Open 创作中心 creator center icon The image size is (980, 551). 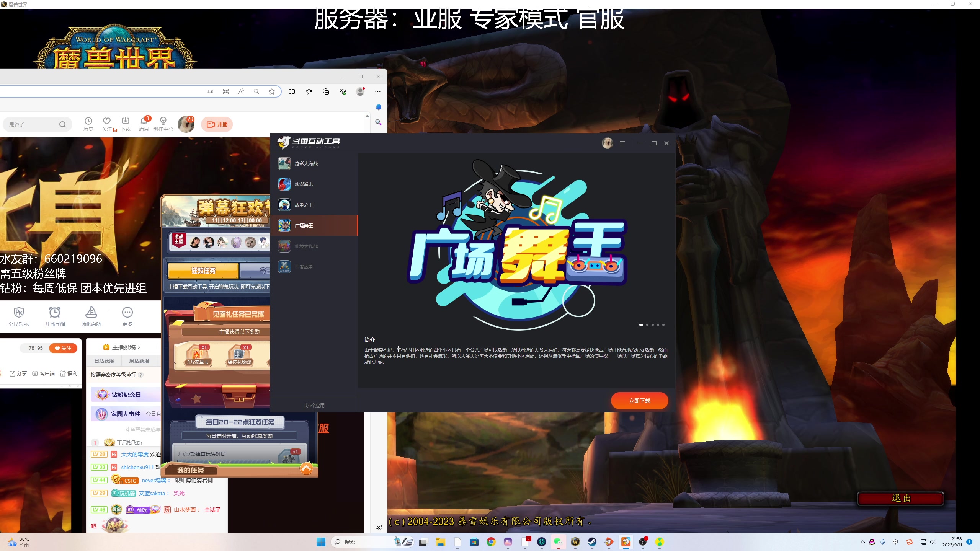click(163, 124)
